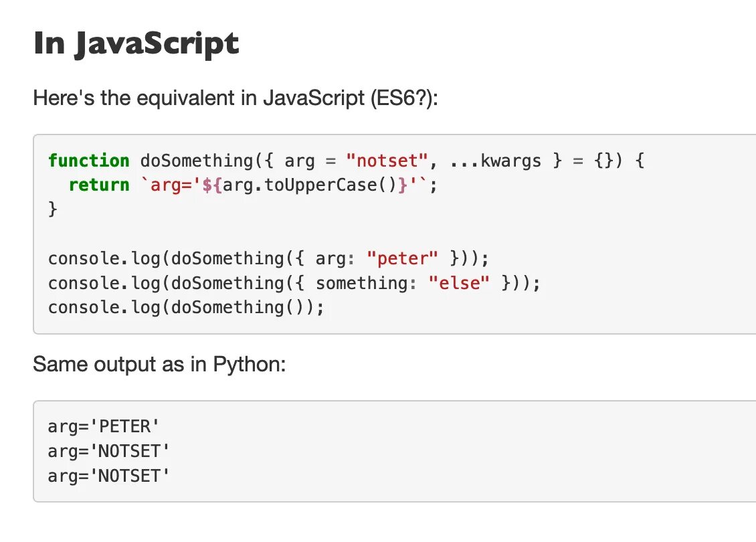Click the closing brace of the function
756x542 pixels.
(53, 209)
